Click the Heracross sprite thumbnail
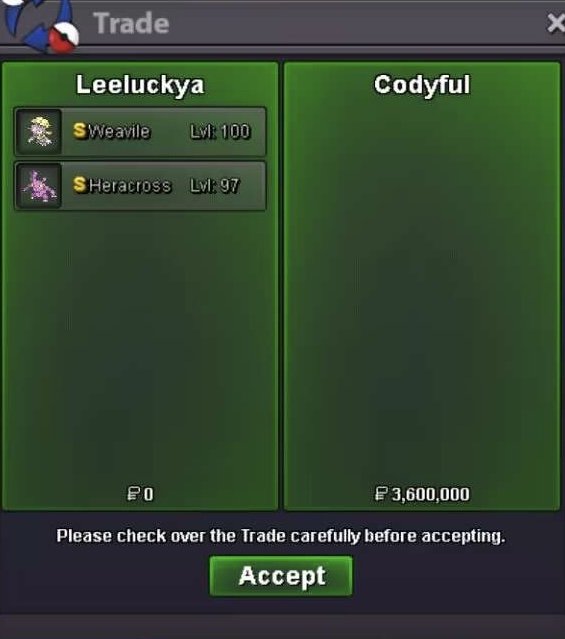This screenshot has width=565, height=639. [39, 186]
